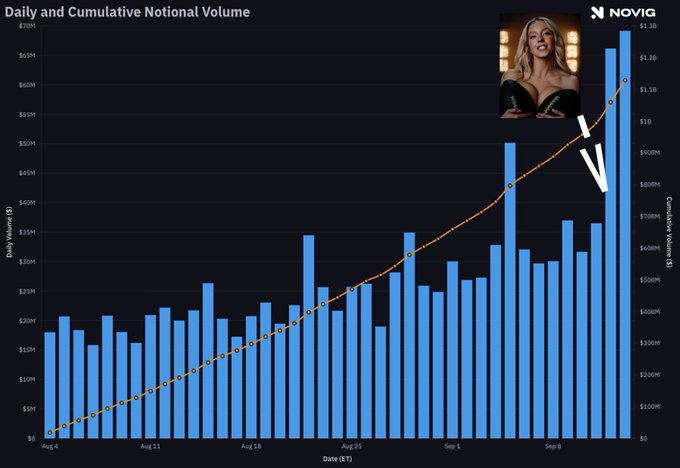Select the blue bar above 'Aug 25'
The height and width of the screenshot is (468, 680).
[352, 362]
